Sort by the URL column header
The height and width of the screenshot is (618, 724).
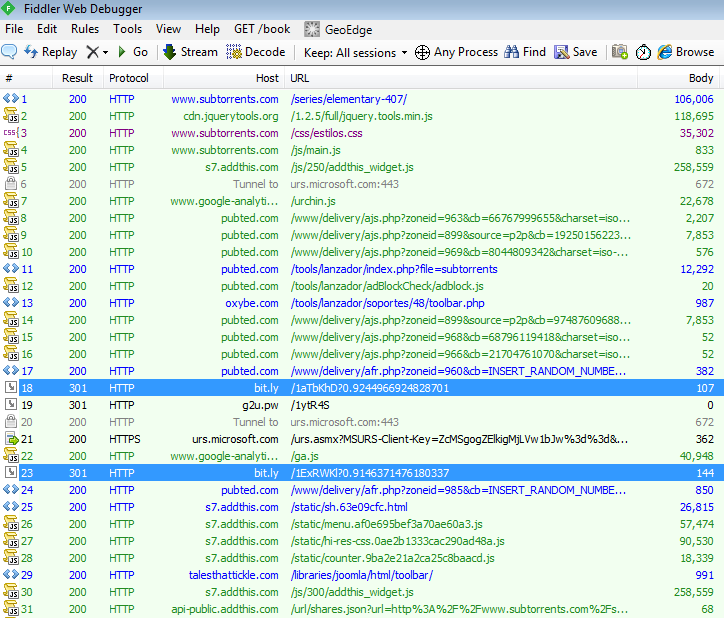(x=461, y=78)
